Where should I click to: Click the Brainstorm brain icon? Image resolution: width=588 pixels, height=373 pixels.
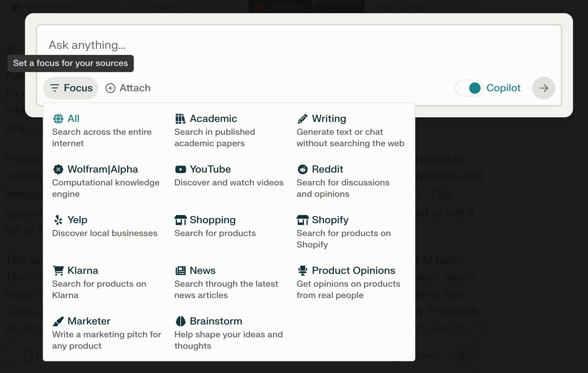pyautogui.click(x=181, y=321)
